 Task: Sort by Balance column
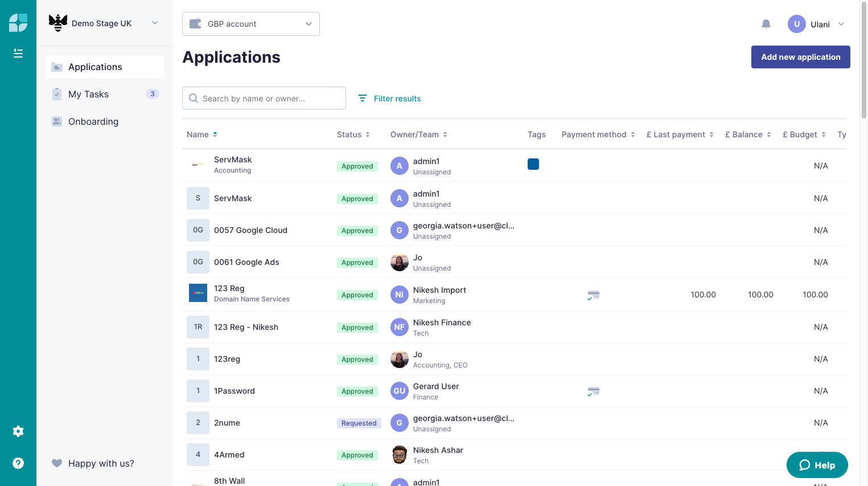pyautogui.click(x=748, y=134)
